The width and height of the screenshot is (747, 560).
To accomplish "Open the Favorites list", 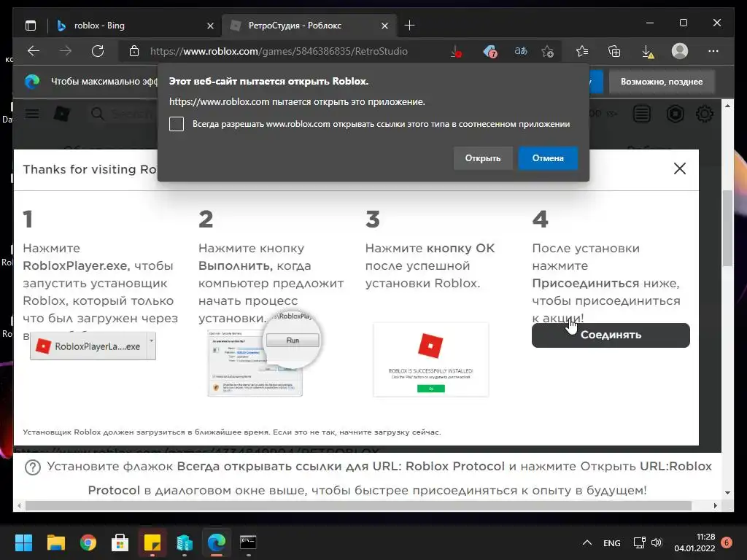I will point(581,51).
